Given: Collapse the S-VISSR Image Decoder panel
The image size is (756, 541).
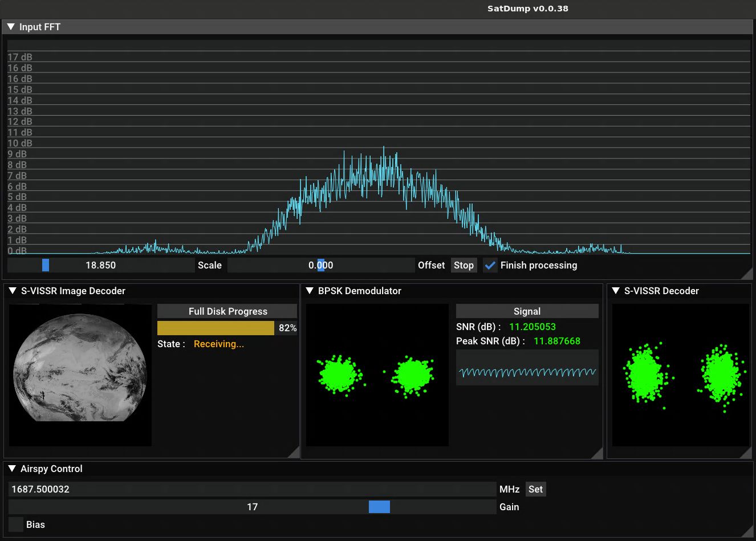Looking at the screenshot, I should coord(13,291).
